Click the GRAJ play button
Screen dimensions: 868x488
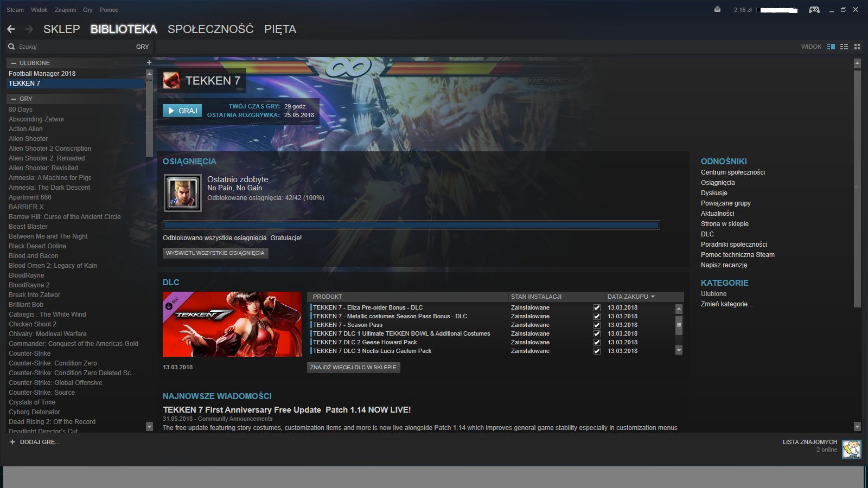[x=182, y=111]
